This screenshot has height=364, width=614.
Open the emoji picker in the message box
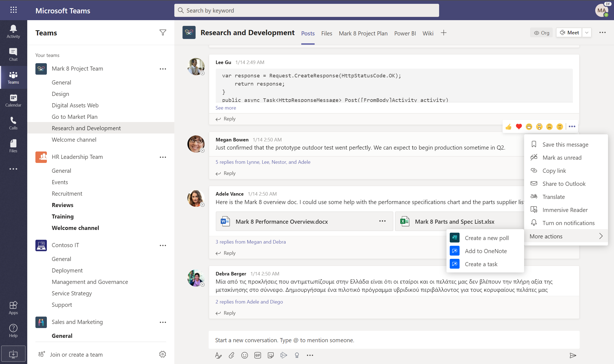(244, 355)
